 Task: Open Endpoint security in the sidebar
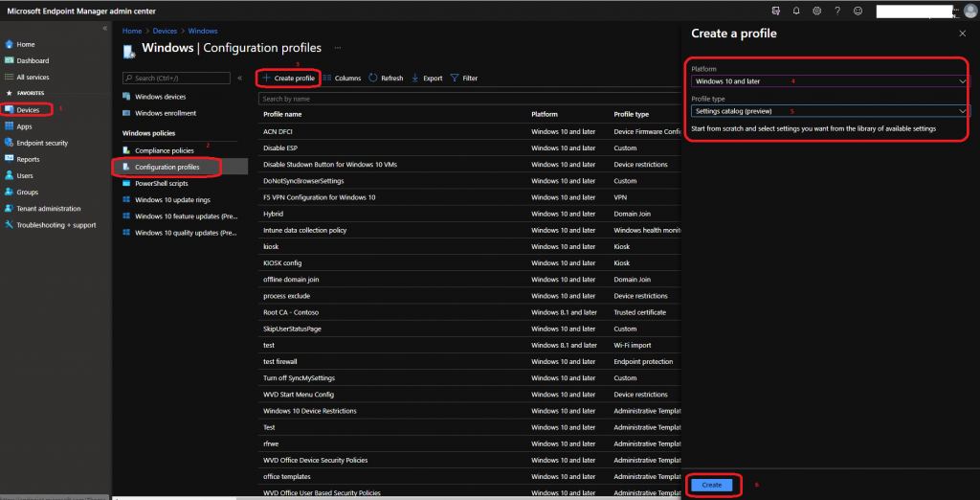(42, 143)
